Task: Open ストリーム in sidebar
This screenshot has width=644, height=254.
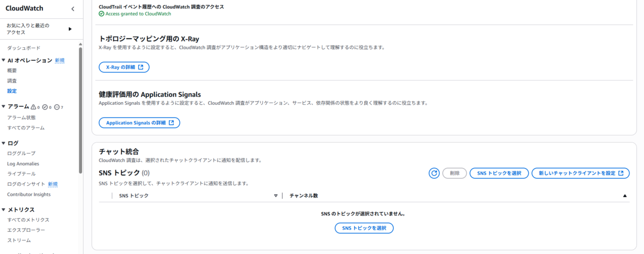Action: 19,240
